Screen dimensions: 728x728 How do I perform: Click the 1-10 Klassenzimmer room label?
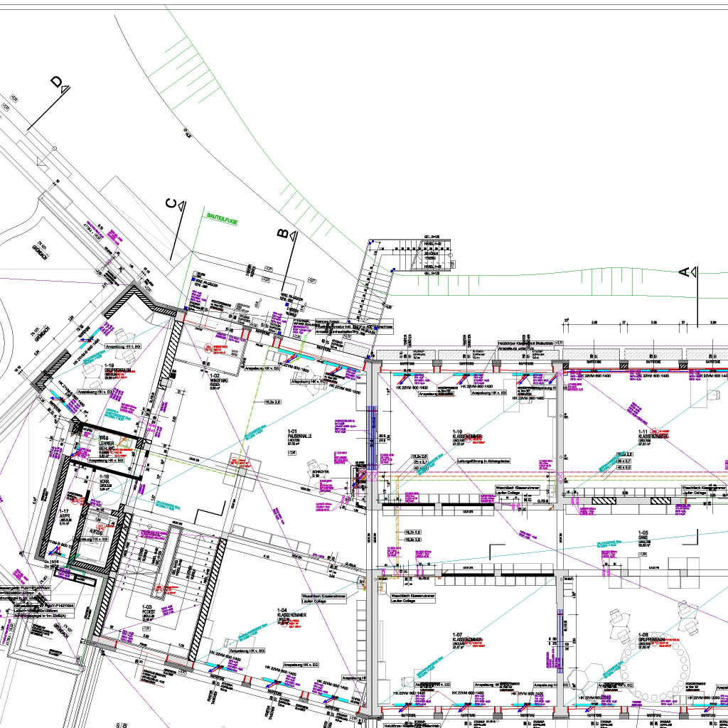tap(459, 437)
